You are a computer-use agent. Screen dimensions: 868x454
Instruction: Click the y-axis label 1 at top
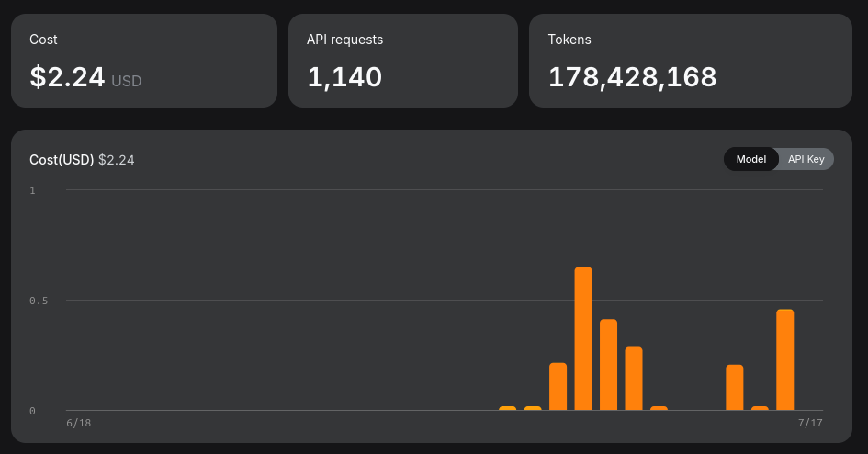point(33,190)
